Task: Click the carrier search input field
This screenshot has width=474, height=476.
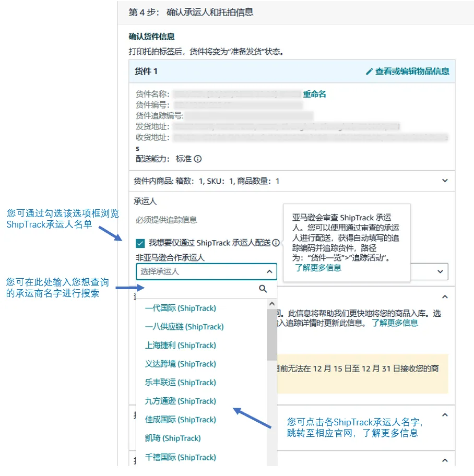Action: [198, 289]
